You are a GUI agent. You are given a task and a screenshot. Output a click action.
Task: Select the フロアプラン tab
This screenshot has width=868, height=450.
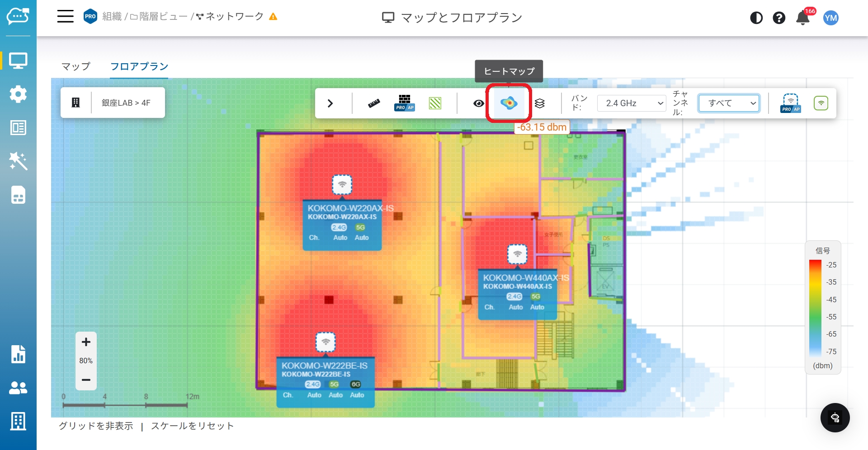(x=139, y=66)
